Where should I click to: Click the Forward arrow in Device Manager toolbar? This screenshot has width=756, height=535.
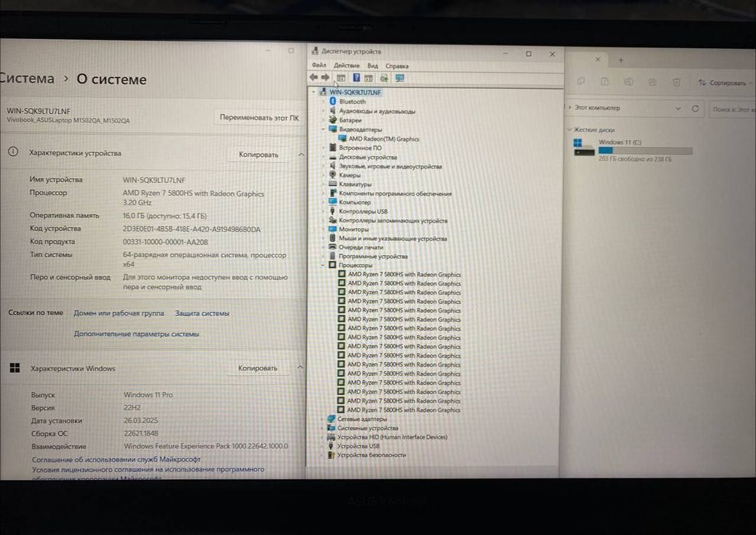325,77
